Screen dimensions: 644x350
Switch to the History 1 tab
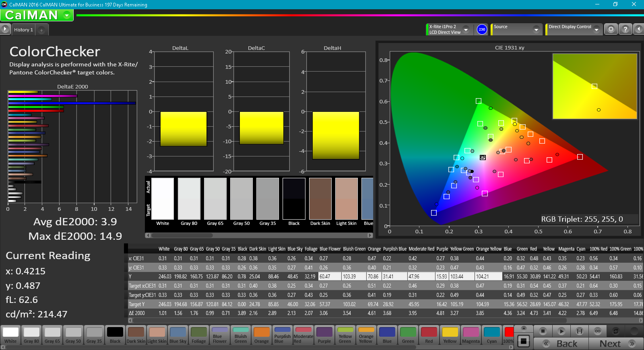point(23,30)
